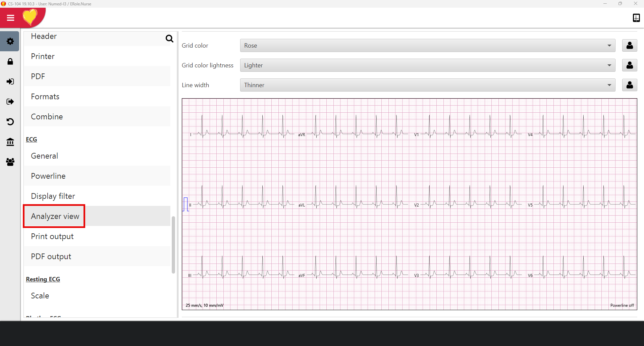Viewport: 644px width, 346px height.
Task: Jump to the Resting ECG section link
Action: (43, 279)
